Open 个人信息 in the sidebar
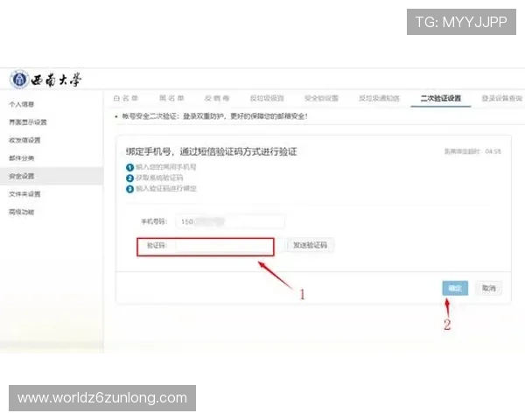The height and width of the screenshot is (420, 525). pos(21,104)
